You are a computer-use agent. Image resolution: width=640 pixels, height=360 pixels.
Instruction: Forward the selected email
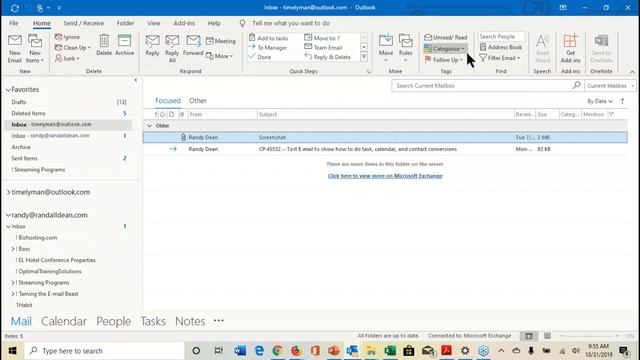pos(193,45)
